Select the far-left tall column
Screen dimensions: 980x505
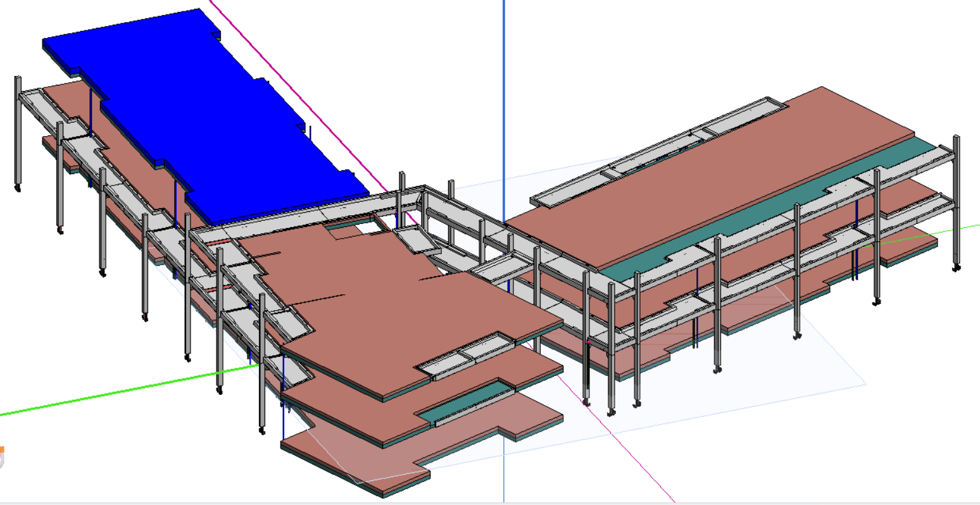tap(18, 133)
